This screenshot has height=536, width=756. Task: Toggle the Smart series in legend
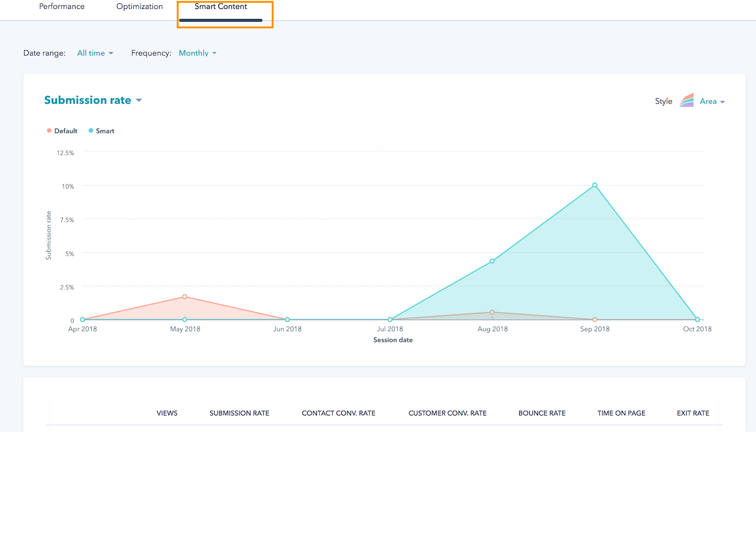[102, 131]
